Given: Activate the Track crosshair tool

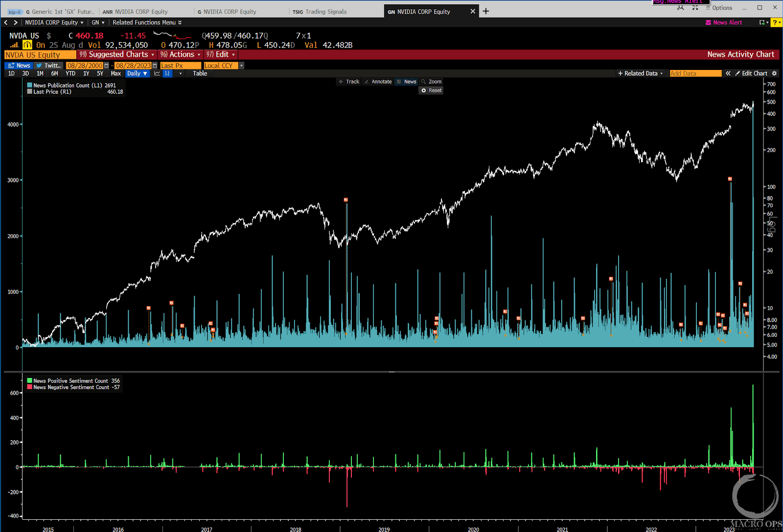Looking at the screenshot, I should coord(349,82).
